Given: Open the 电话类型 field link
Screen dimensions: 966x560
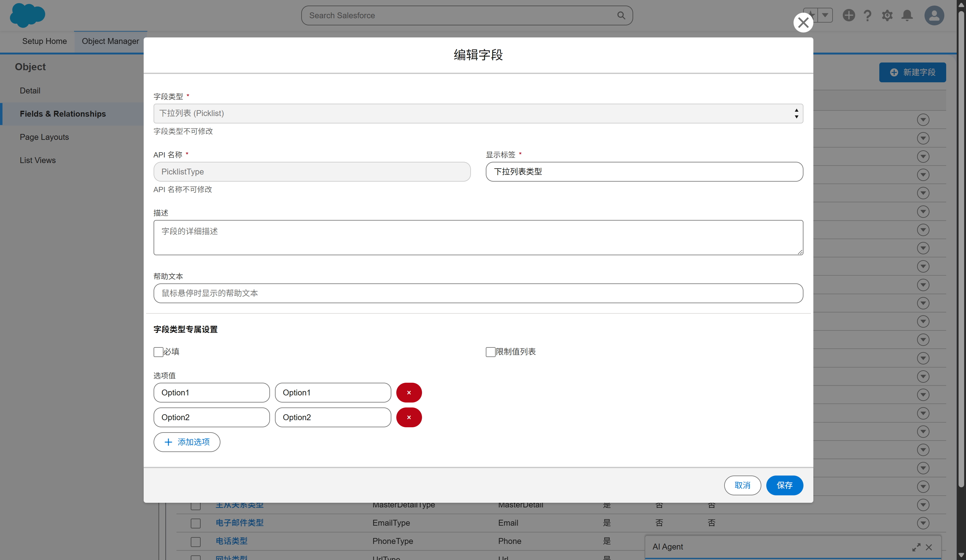Looking at the screenshot, I should [x=232, y=541].
